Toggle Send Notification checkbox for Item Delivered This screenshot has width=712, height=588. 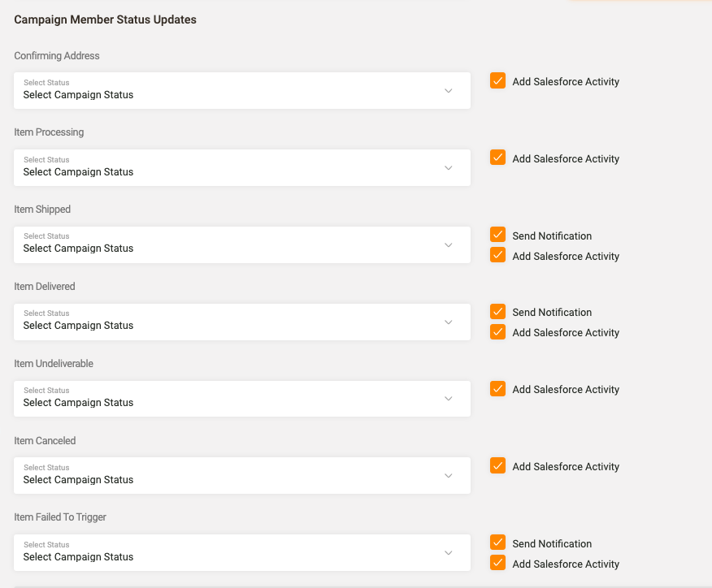coord(498,312)
